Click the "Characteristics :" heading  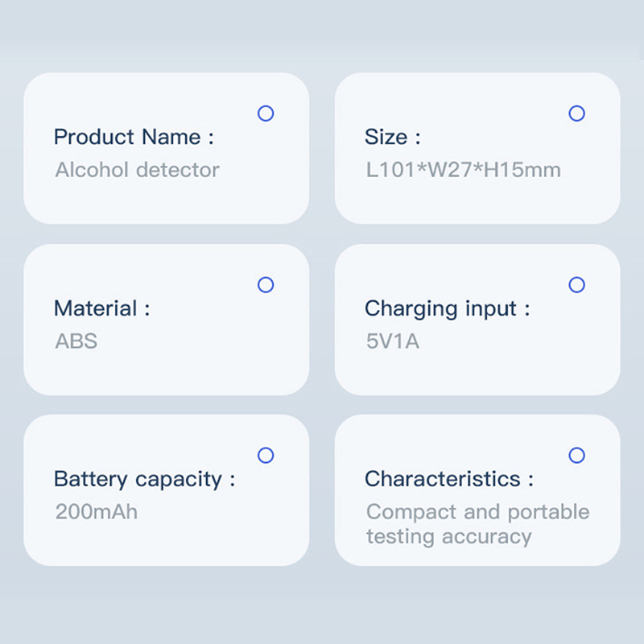pyautogui.click(x=448, y=479)
